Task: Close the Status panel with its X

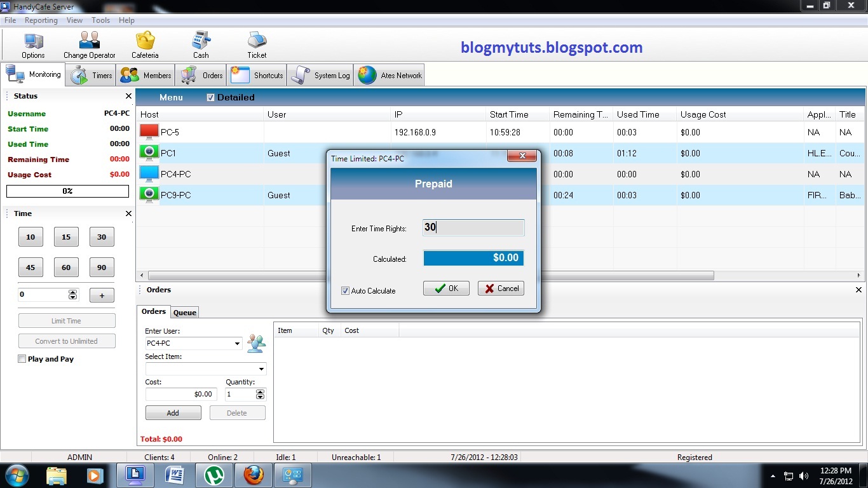Action: pos(128,96)
